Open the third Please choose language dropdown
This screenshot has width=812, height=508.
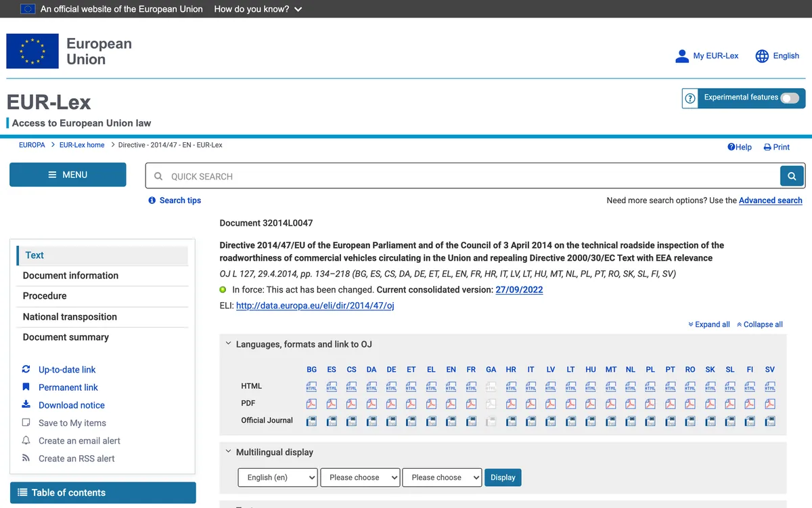[442, 478]
